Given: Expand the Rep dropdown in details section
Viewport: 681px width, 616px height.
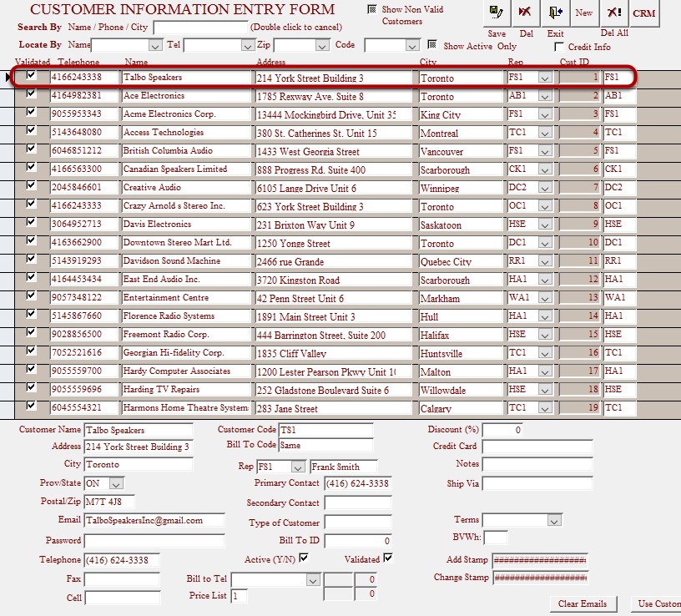Looking at the screenshot, I should point(297,467).
